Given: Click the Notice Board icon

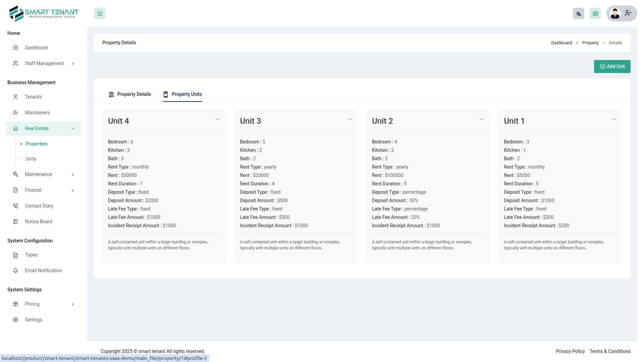Looking at the screenshot, I should tap(15, 222).
